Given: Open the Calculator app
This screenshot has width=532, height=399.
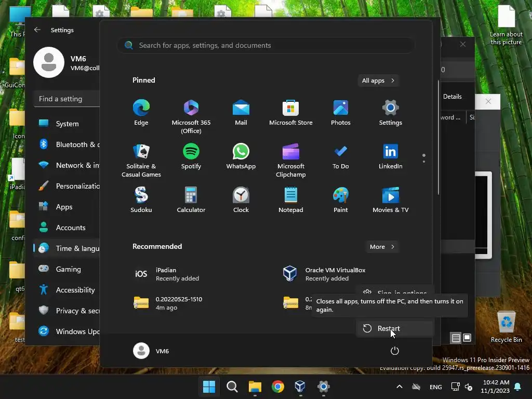Looking at the screenshot, I should pyautogui.click(x=191, y=200).
